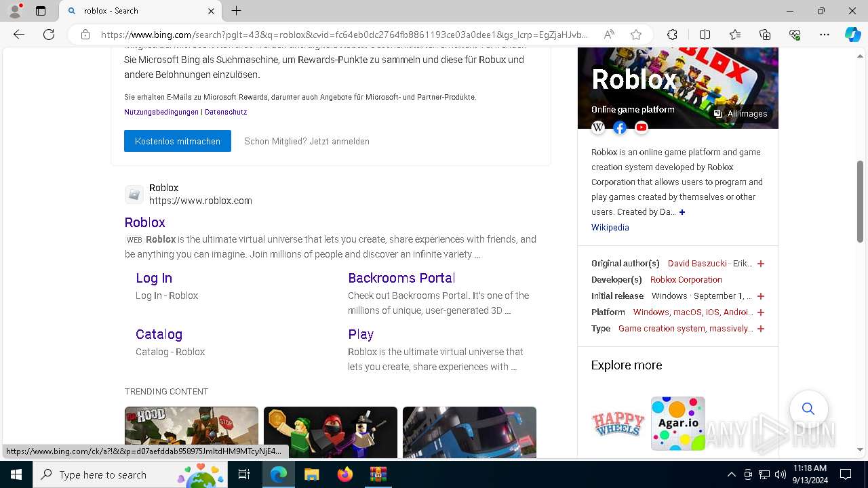This screenshot has width=868, height=488.
Task: Click Schon Mitglied? Jetzt anmelden
Action: click(307, 141)
